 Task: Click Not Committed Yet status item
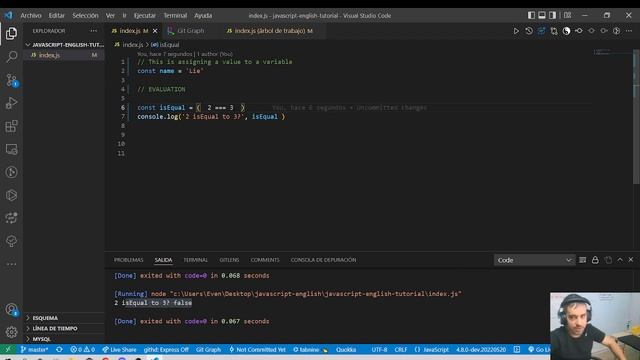click(258, 350)
